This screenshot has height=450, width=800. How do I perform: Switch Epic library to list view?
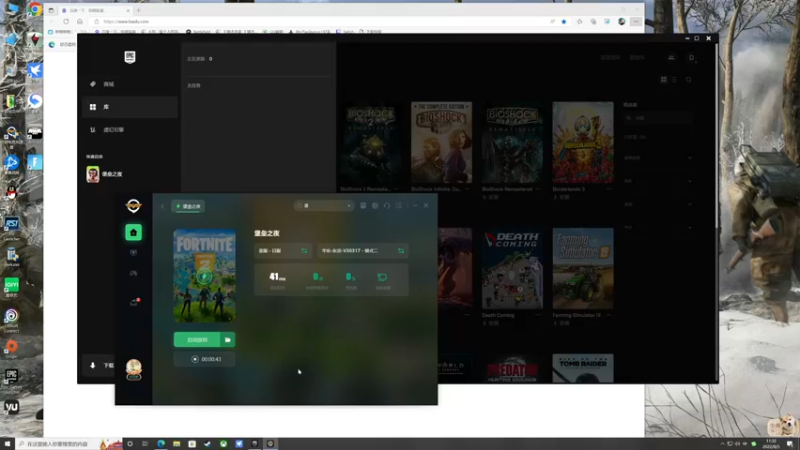click(674, 80)
